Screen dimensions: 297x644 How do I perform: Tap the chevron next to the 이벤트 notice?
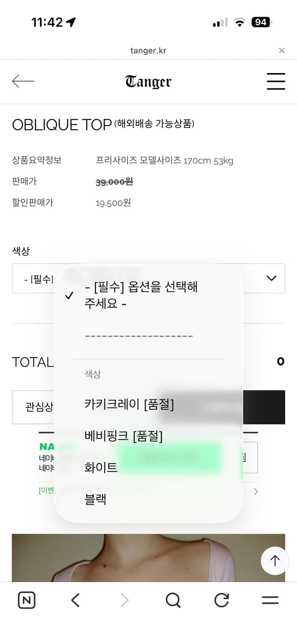[x=256, y=492]
